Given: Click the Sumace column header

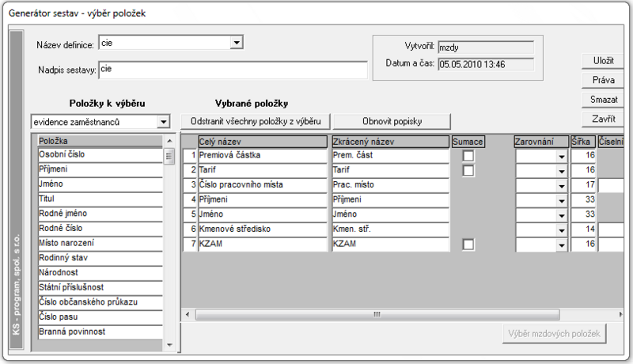Looking at the screenshot, I should click(468, 142).
